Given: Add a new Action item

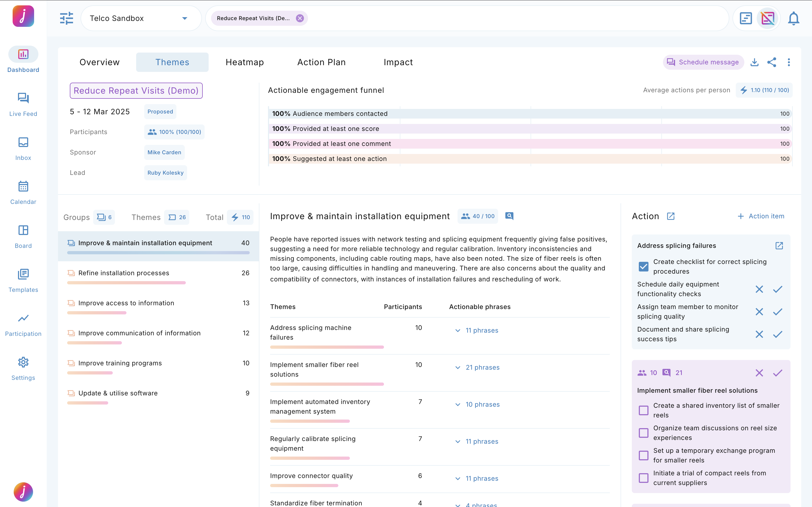Looking at the screenshot, I should pos(761,216).
